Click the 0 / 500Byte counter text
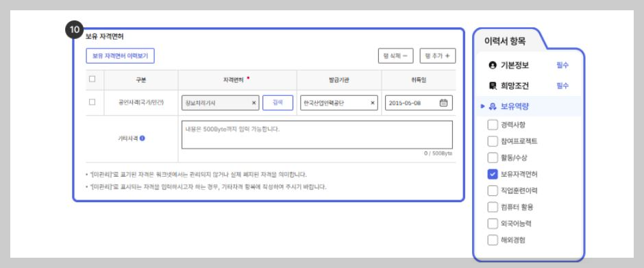The width and height of the screenshot is (644, 268). click(x=438, y=154)
